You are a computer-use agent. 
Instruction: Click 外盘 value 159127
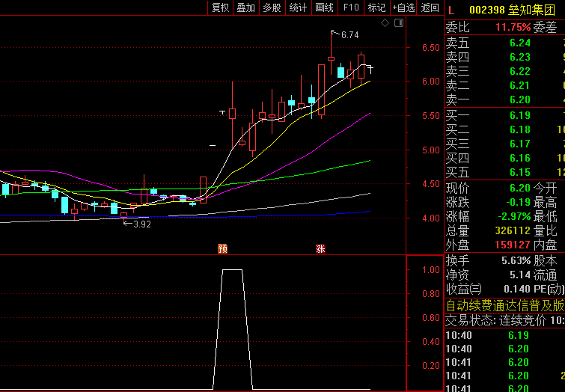click(513, 245)
